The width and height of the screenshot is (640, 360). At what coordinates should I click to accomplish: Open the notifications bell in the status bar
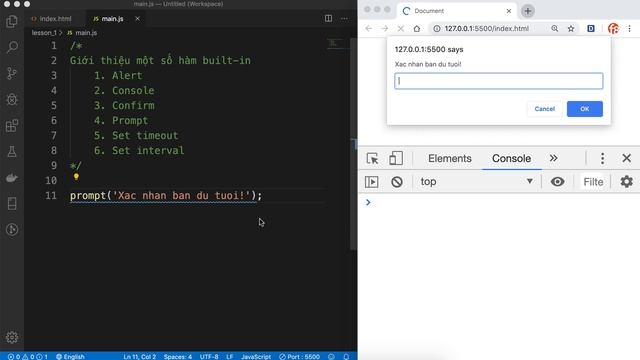coord(346,356)
